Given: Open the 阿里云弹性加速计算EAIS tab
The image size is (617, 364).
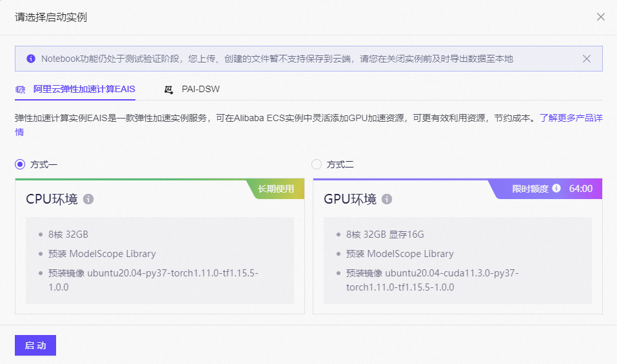Looking at the screenshot, I should [75, 90].
